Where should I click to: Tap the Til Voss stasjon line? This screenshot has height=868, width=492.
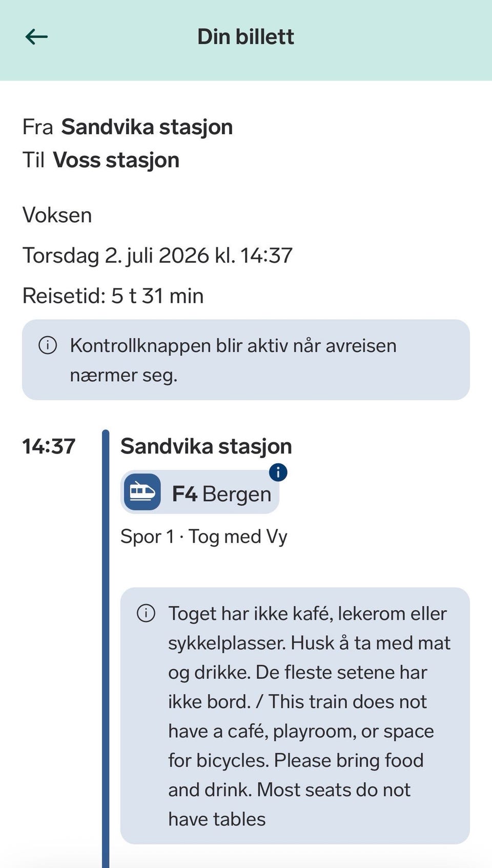101,160
